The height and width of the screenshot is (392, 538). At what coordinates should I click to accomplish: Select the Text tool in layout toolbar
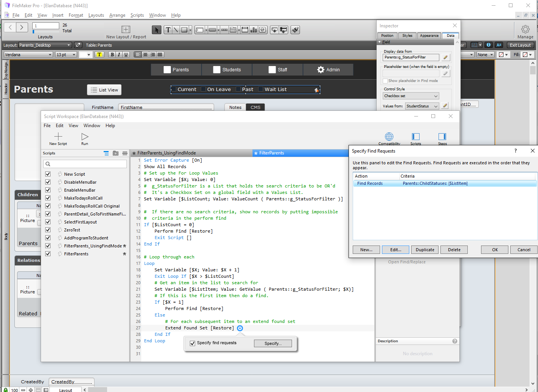tap(168, 30)
